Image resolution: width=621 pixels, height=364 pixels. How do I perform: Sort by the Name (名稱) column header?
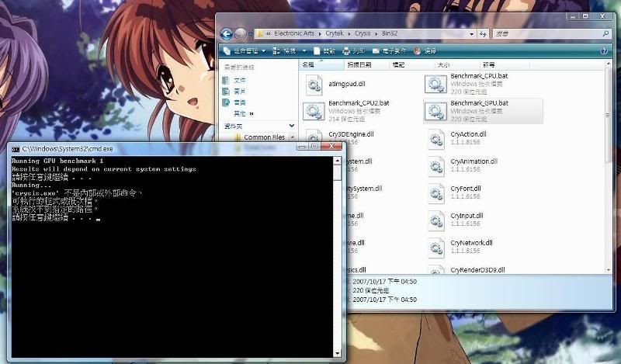pos(321,64)
